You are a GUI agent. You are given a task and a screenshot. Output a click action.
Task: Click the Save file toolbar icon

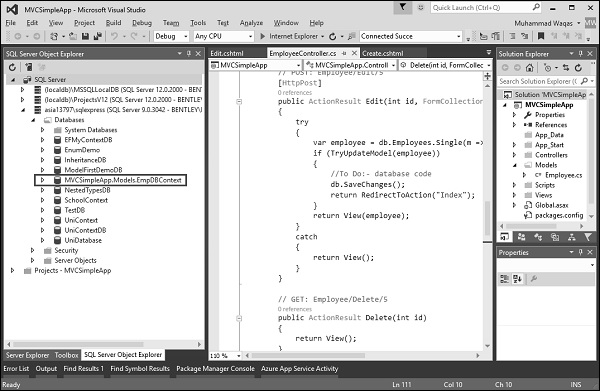pyautogui.click(x=85, y=36)
